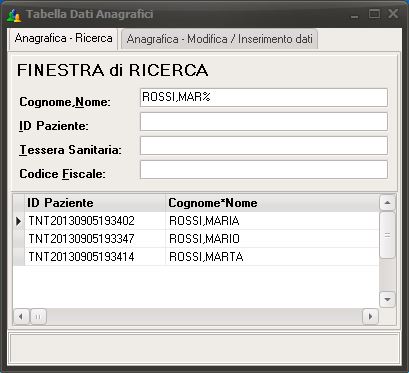409x373 pixels.
Task: Click the Cognome,Nome search field
Action: pyautogui.click(x=264, y=97)
